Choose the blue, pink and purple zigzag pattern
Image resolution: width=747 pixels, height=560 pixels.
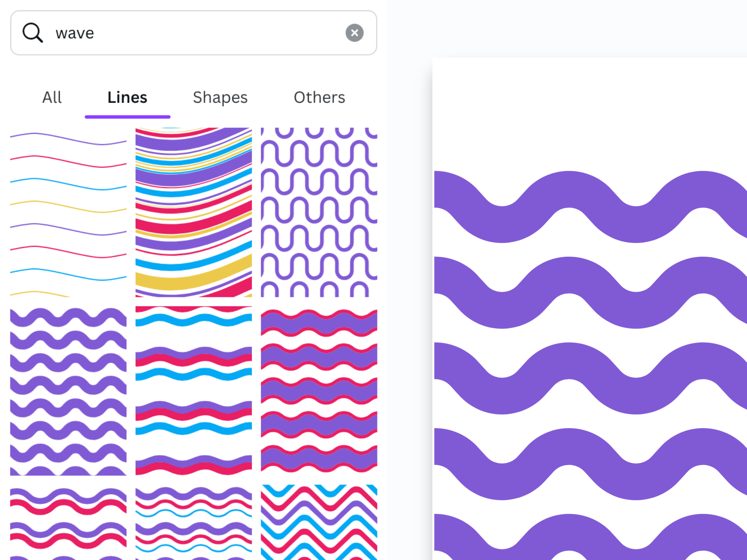point(319,521)
